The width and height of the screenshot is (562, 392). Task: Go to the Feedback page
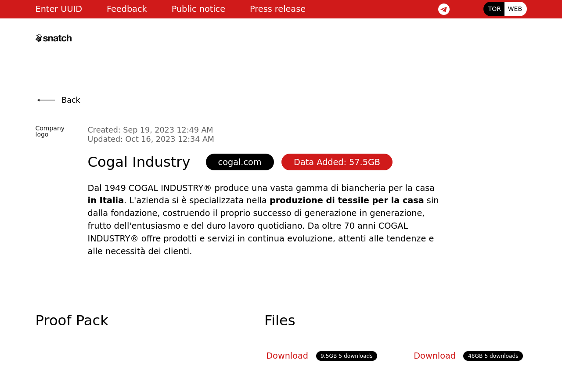(x=126, y=9)
